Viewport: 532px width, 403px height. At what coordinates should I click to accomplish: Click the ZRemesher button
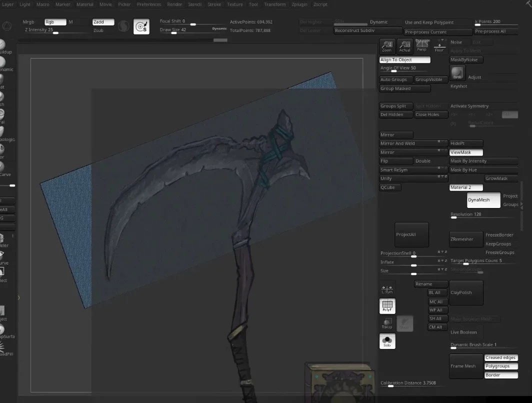tap(466, 239)
